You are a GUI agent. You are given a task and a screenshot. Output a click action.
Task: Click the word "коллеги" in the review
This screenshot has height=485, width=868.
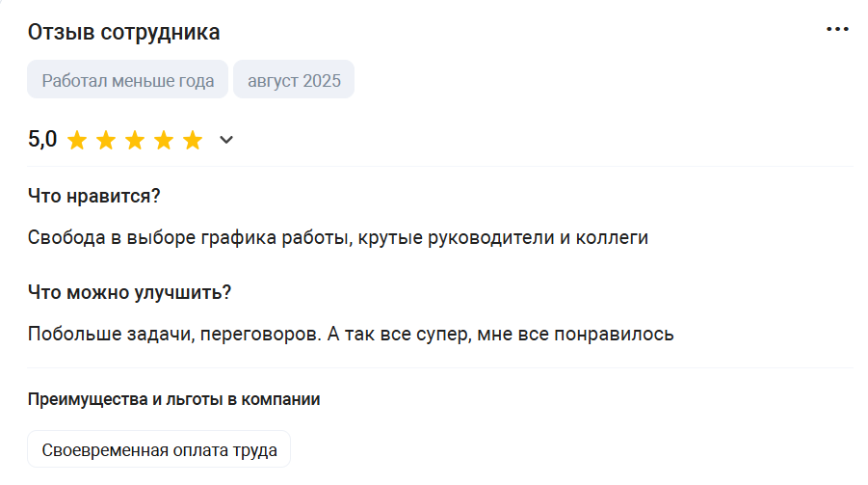612,237
